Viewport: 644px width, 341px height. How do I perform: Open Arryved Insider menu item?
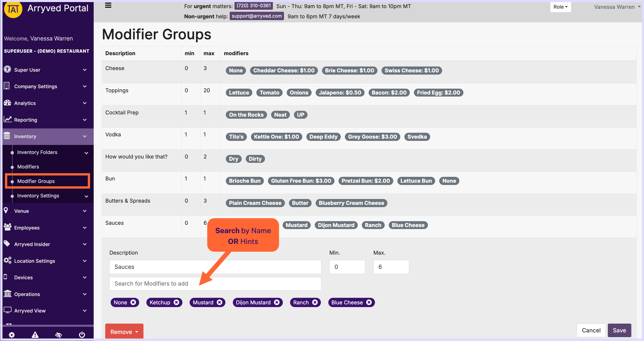(32, 244)
